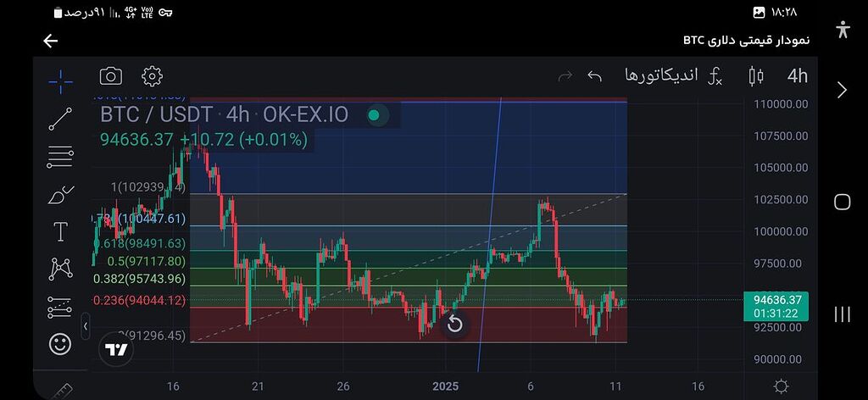Open price scale settings gear at bottom right
868x400 pixels.
pos(781,386)
